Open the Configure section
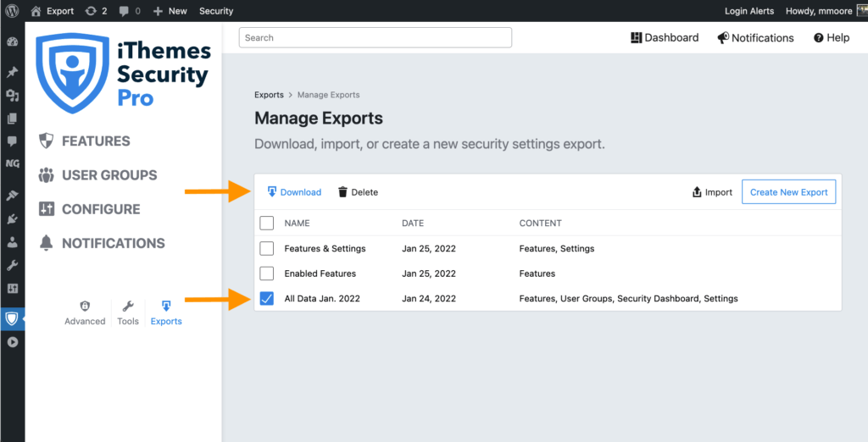868x442 pixels. coord(89,209)
